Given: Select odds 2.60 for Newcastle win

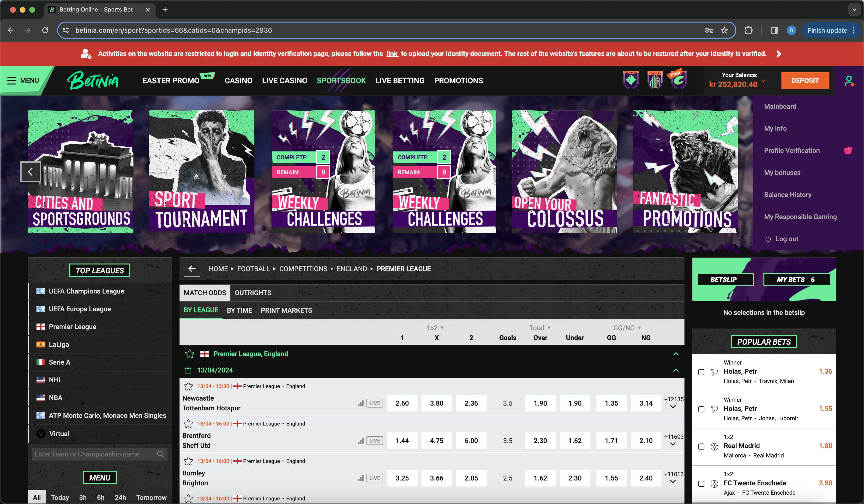Looking at the screenshot, I should point(402,403).
